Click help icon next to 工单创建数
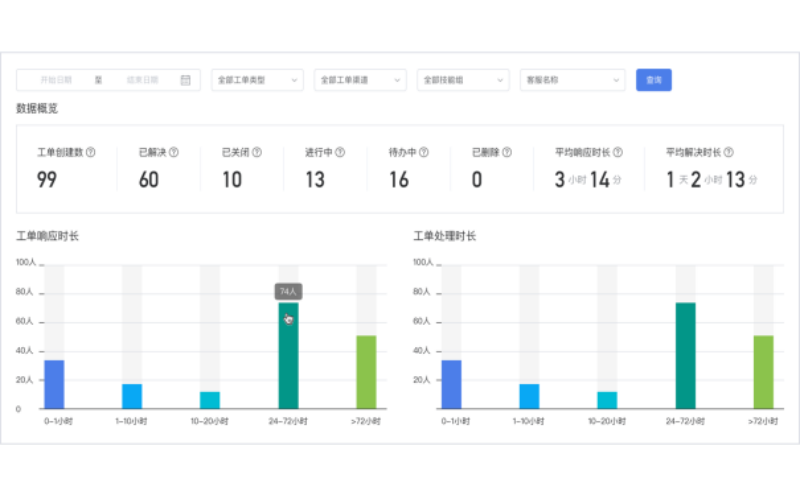Screen dimensions: 800x495 point(91,153)
